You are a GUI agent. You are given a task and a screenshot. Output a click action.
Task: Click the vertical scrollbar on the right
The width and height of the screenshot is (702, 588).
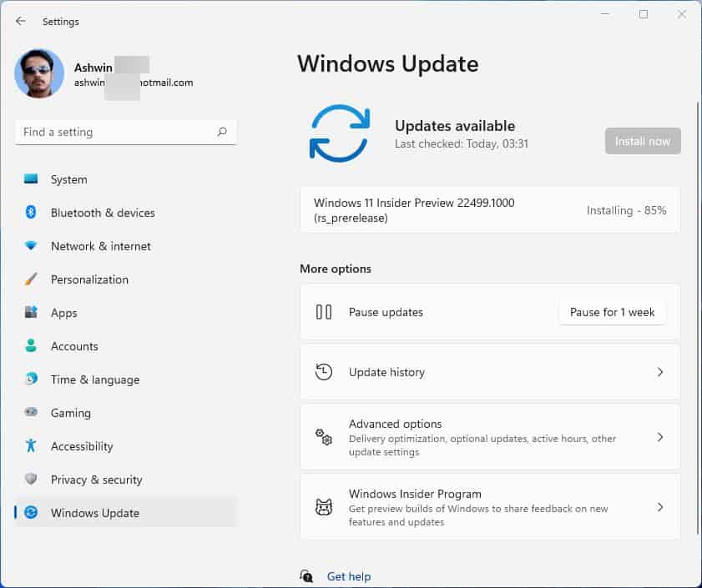pyautogui.click(x=698, y=318)
